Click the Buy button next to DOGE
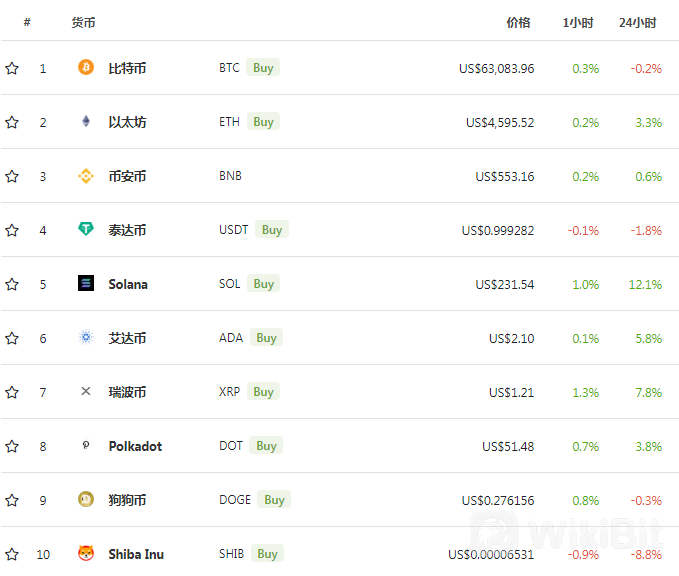Viewport: 679px width, 576px height. [274, 500]
